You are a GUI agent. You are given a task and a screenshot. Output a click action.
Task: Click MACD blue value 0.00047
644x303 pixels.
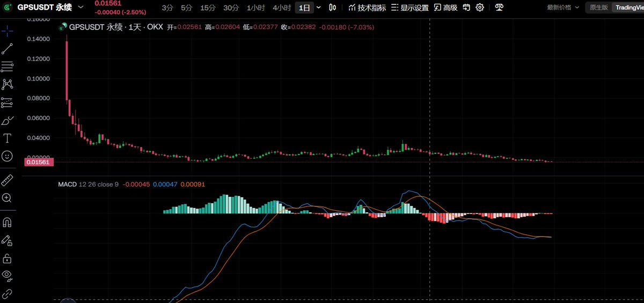point(165,184)
